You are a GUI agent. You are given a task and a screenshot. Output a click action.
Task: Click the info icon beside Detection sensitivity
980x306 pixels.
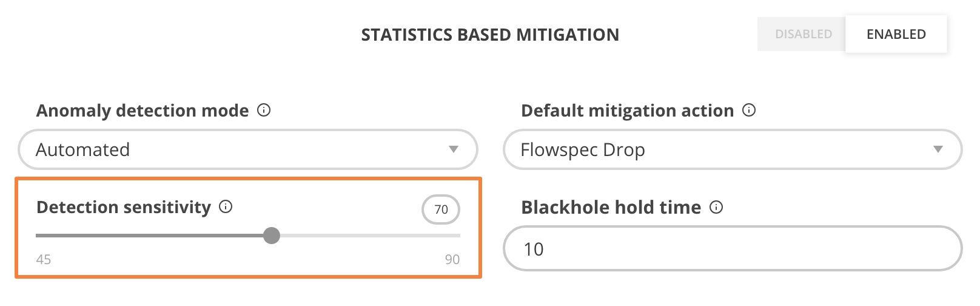[226, 207]
